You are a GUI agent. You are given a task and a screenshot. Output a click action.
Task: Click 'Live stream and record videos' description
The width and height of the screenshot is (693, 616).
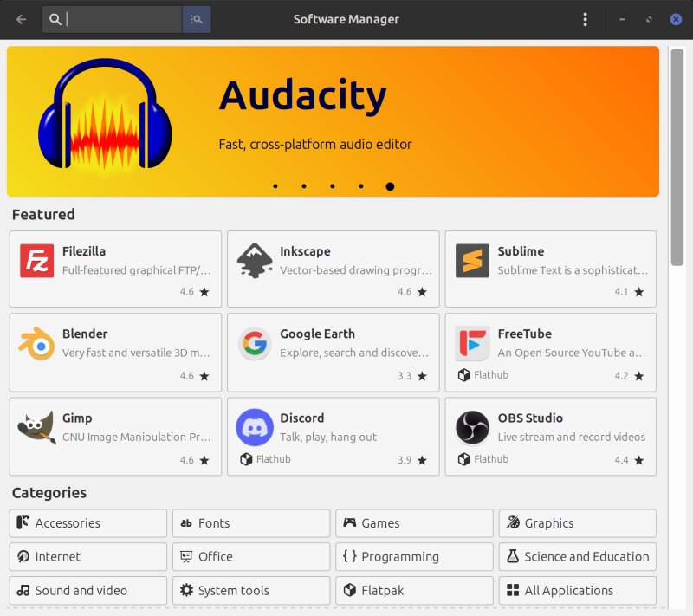coord(572,437)
